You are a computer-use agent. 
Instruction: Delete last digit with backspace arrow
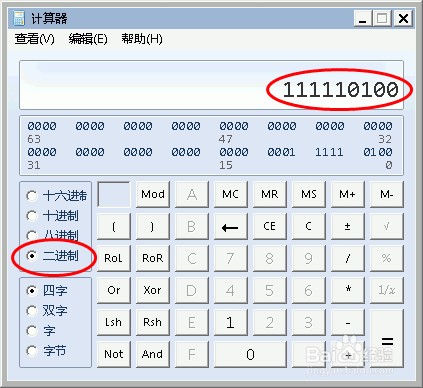(x=231, y=226)
